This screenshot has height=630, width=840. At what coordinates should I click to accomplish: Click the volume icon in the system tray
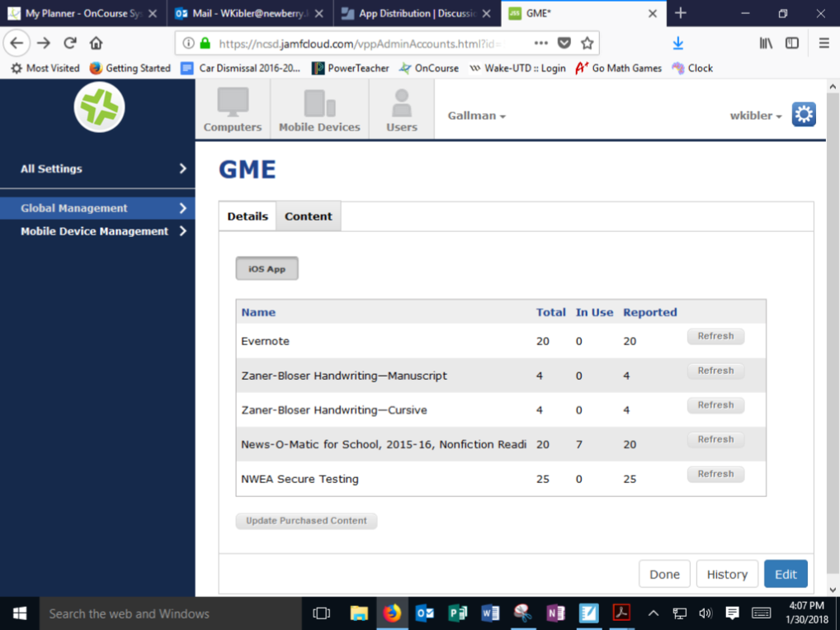[x=706, y=613]
